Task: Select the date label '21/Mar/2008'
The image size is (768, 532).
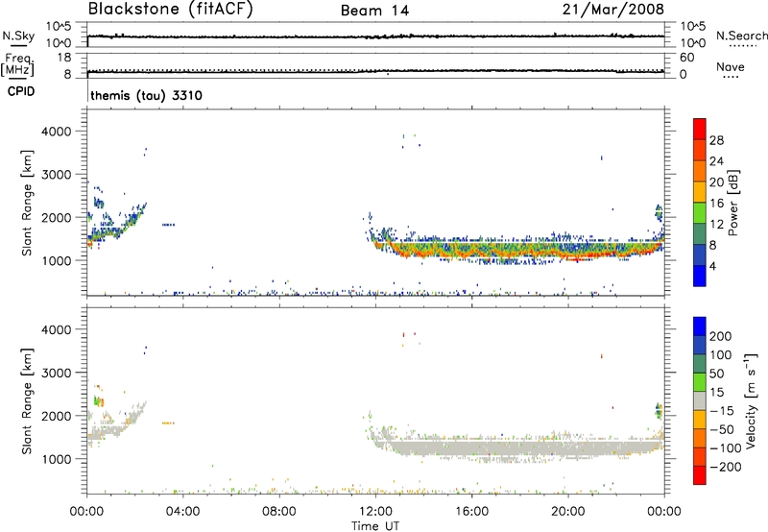Action: (x=613, y=10)
